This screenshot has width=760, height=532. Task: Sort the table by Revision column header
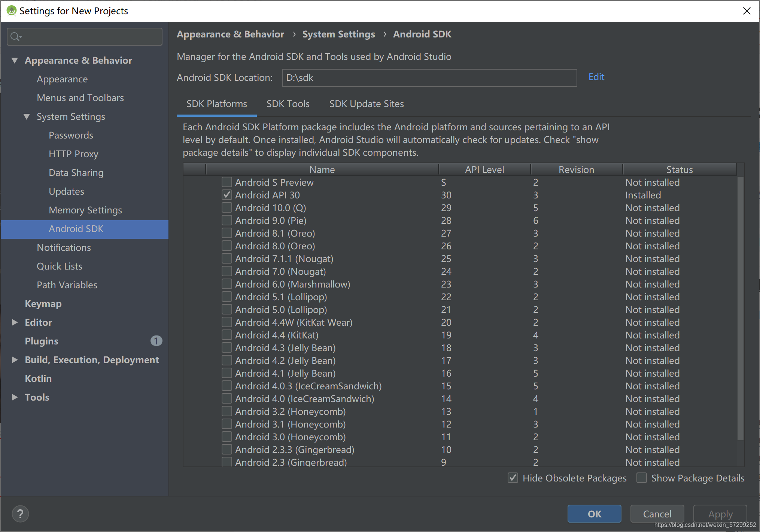(x=576, y=170)
